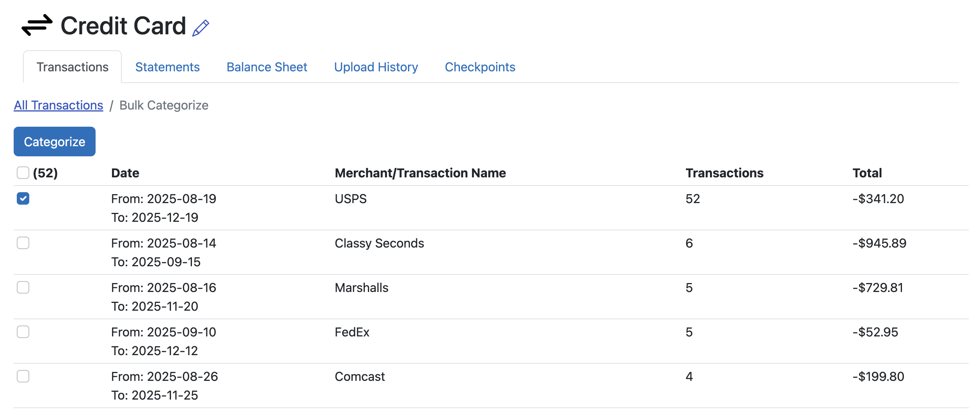Click the USPS merchant name cell
This screenshot has width=980, height=414.
(351, 199)
